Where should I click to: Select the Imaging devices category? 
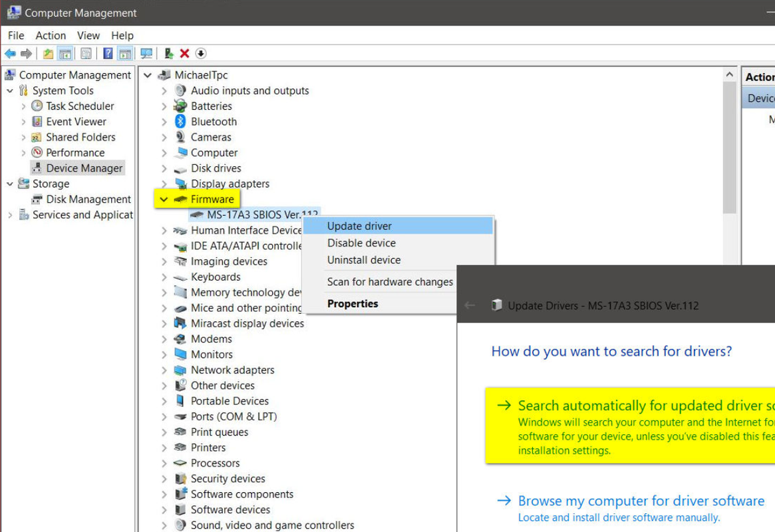tap(229, 261)
